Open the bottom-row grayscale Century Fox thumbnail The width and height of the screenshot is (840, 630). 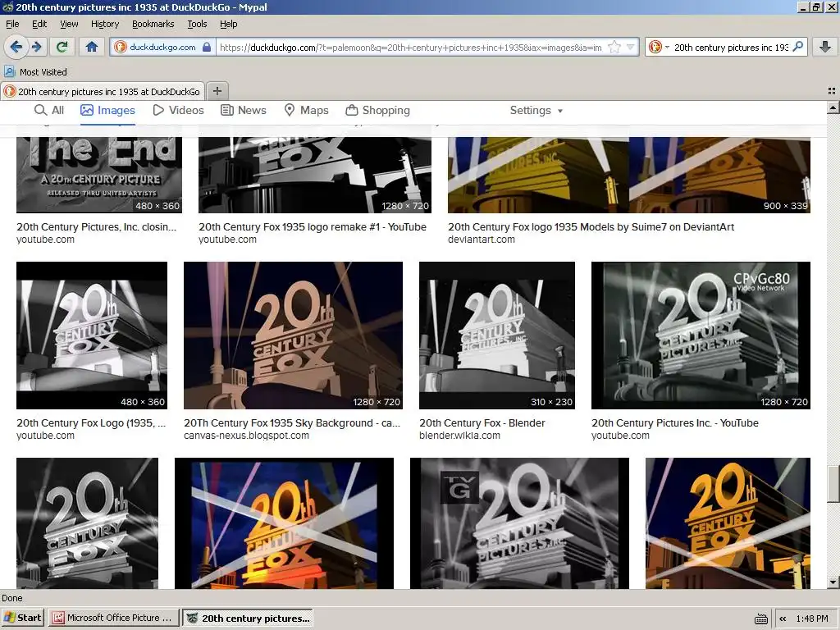coord(87,523)
